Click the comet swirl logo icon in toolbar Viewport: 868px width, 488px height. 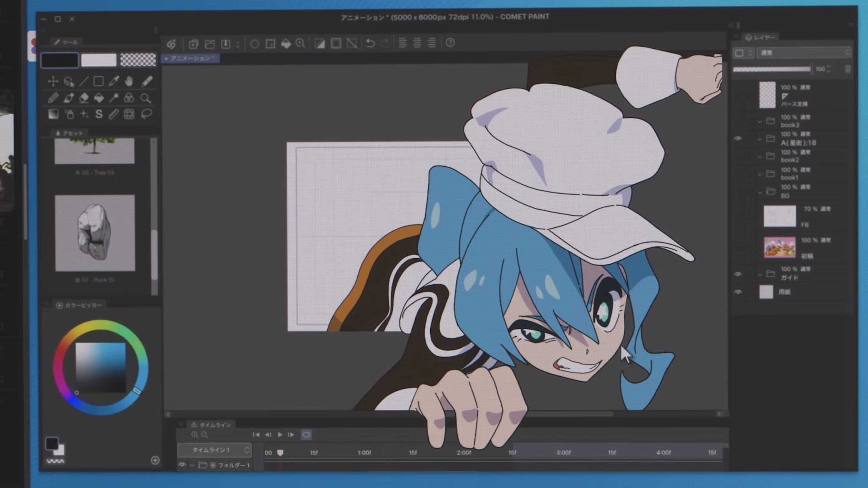[x=171, y=44]
